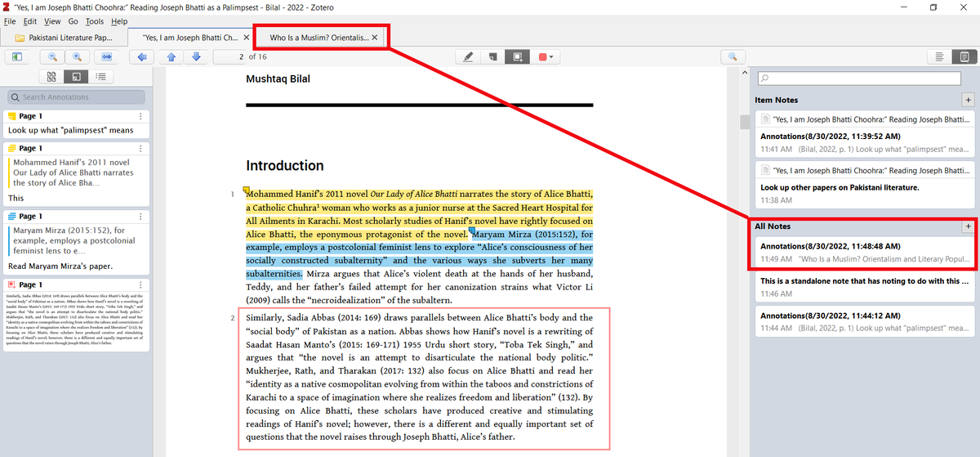The image size is (980, 457).
Task: Click the Mushtaq Bilal author name
Action: point(278,79)
